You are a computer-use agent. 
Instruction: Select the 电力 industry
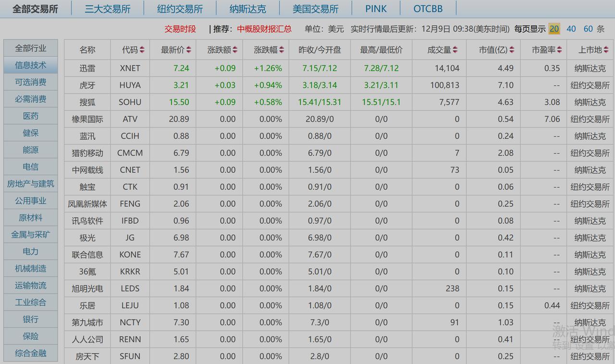31,251
